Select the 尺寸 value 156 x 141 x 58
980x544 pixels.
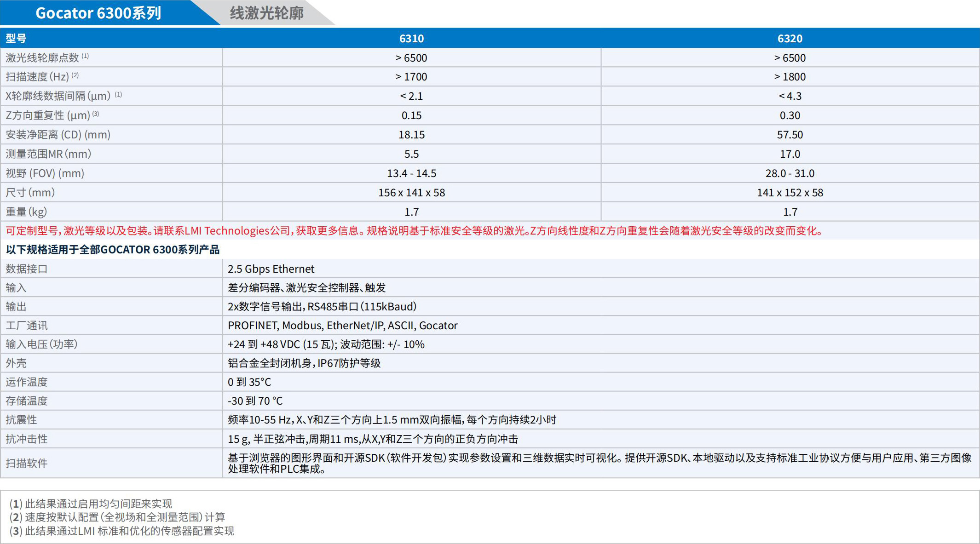[x=412, y=192]
